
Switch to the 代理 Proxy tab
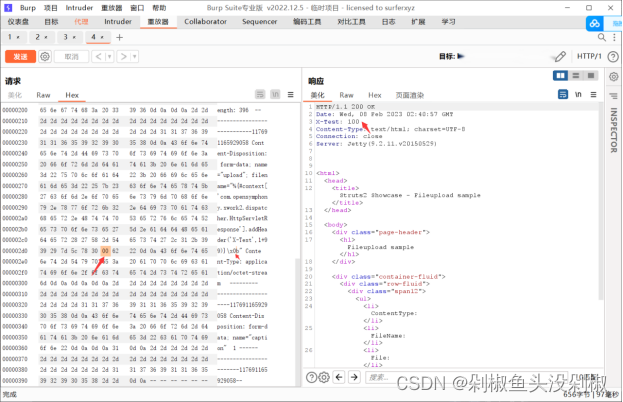pos(81,21)
